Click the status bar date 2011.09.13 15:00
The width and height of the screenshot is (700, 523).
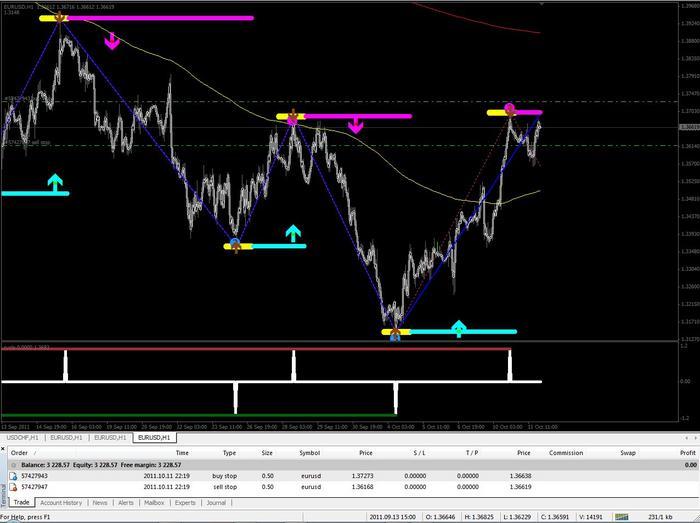pos(392,517)
